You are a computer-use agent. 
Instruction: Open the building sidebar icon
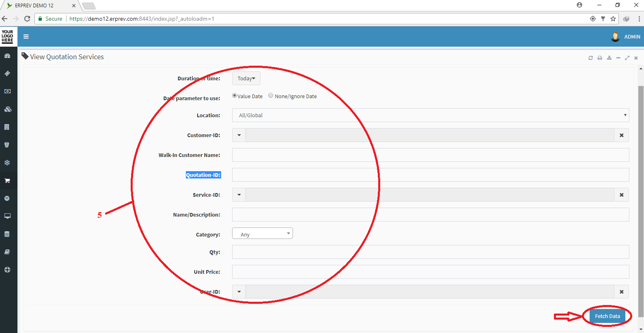point(7,127)
